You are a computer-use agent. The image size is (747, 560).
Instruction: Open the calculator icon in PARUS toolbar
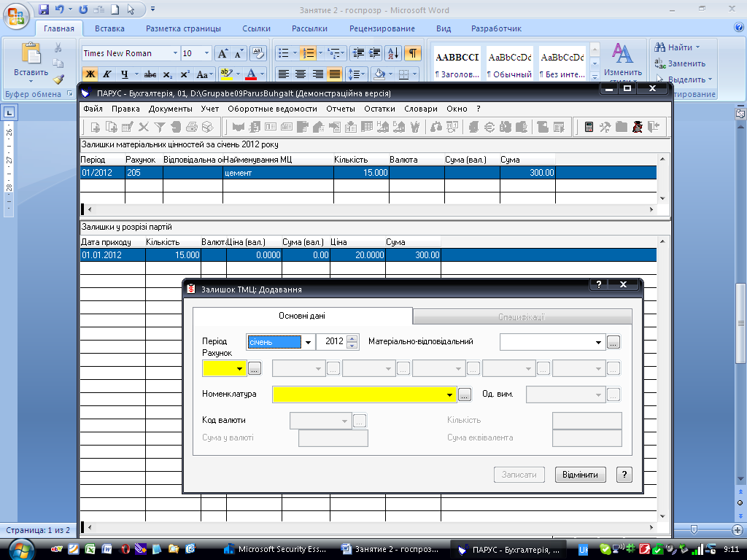(x=589, y=127)
